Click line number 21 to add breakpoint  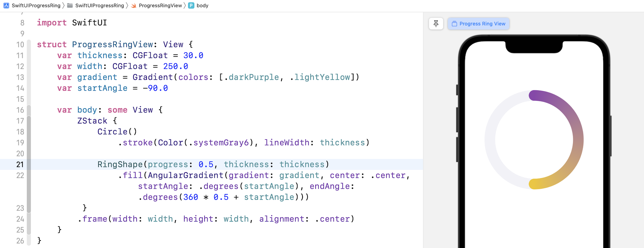tap(20, 164)
